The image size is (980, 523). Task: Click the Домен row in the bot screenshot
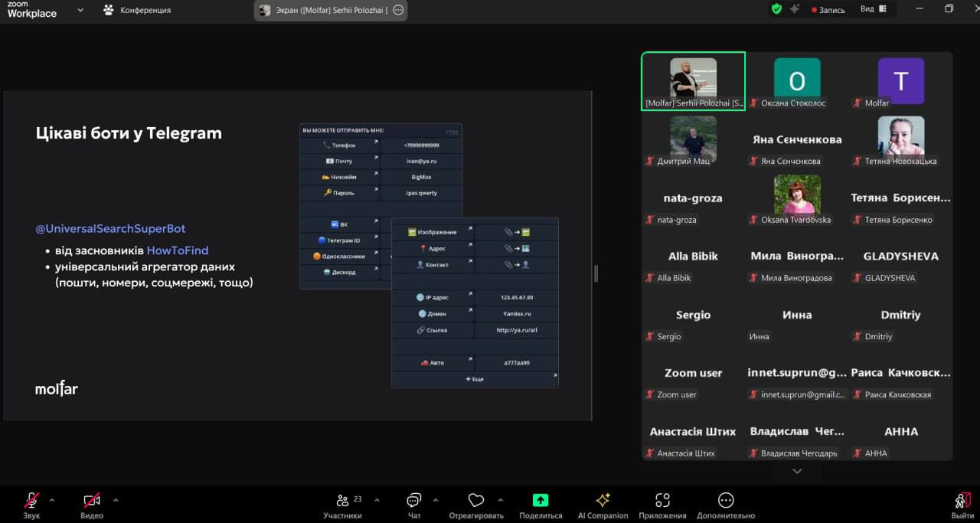pyautogui.click(x=475, y=313)
